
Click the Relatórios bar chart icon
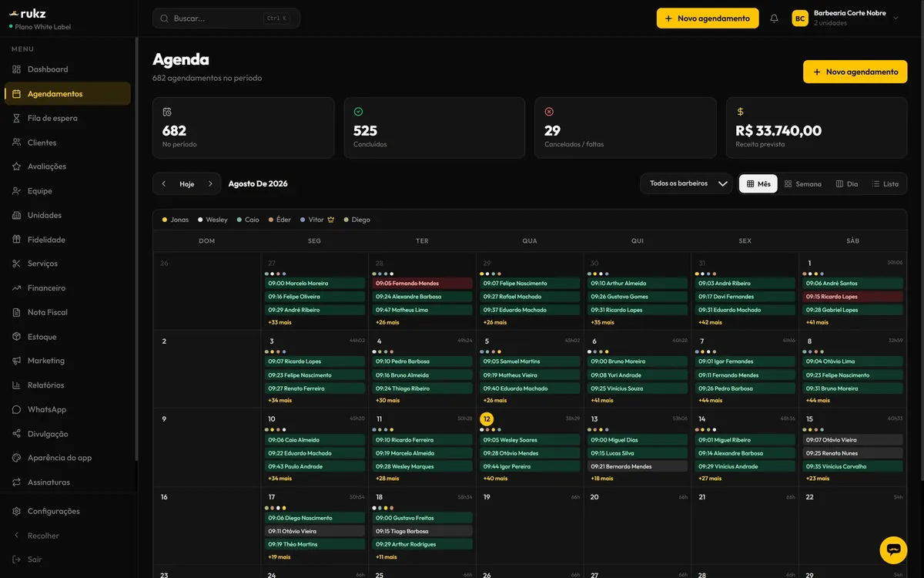[x=17, y=385]
